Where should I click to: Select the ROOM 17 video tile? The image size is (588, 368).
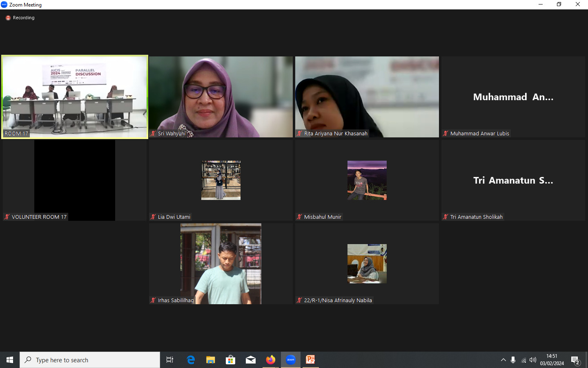(x=75, y=97)
